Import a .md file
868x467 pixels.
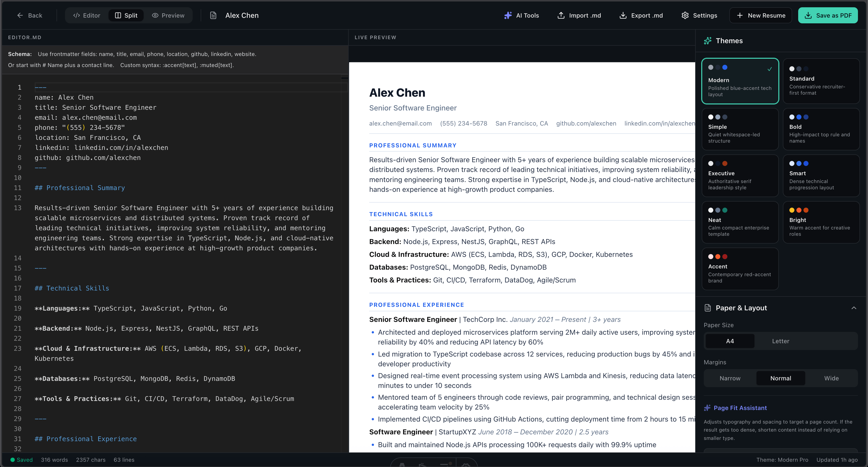pyautogui.click(x=579, y=16)
